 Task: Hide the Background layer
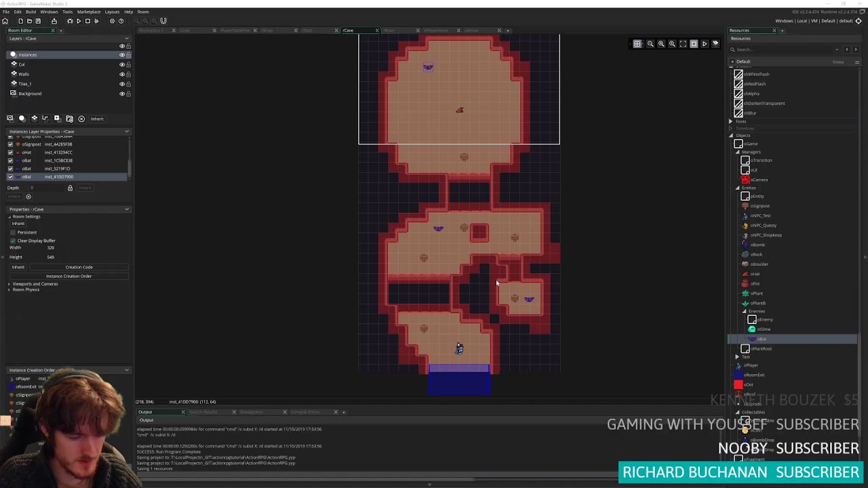[122, 94]
